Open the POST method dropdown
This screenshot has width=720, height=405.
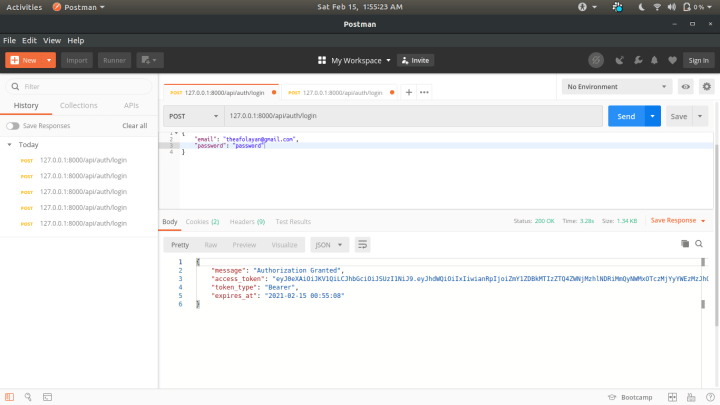click(190, 116)
